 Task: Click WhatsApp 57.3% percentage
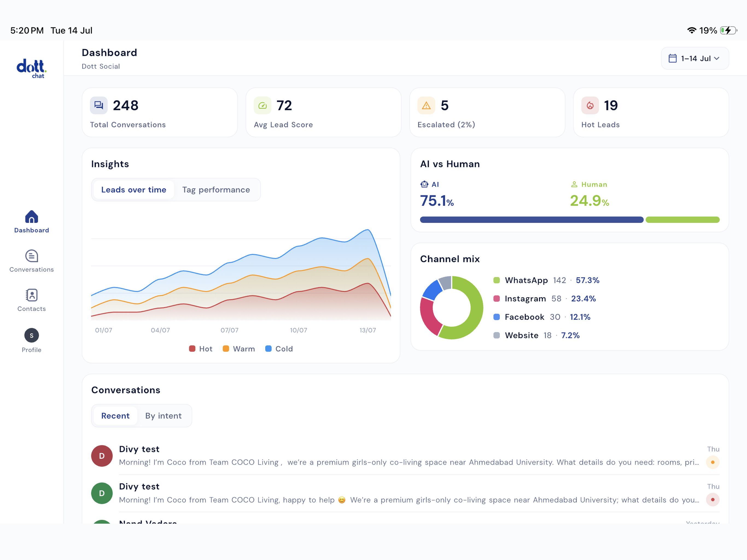coord(587,280)
